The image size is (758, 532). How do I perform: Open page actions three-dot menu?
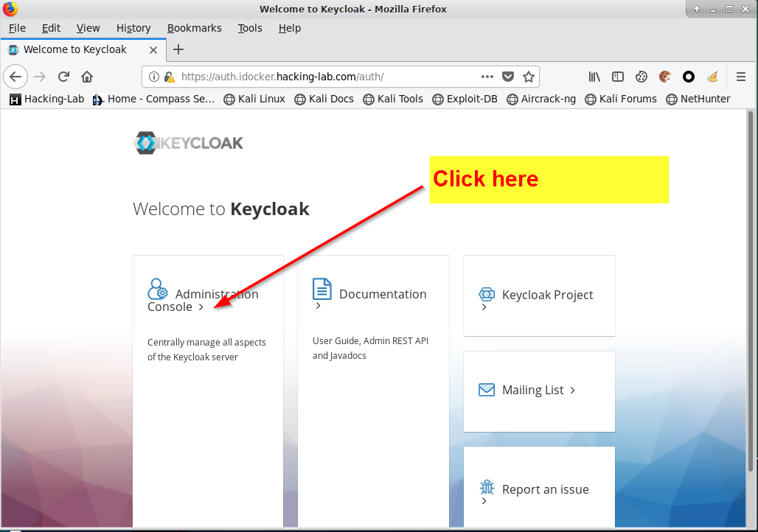tap(487, 77)
